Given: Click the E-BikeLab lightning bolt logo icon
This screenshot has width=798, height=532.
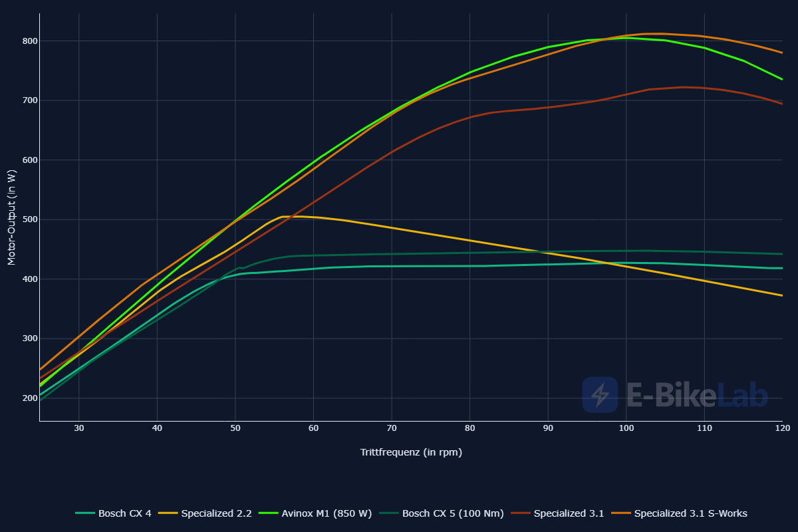Looking at the screenshot, I should click(x=600, y=394).
